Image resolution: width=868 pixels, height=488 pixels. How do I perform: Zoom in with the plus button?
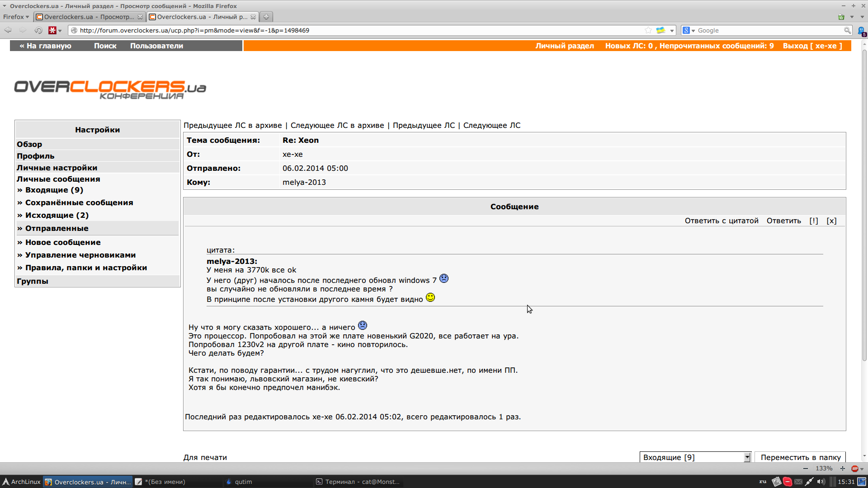[x=843, y=469]
